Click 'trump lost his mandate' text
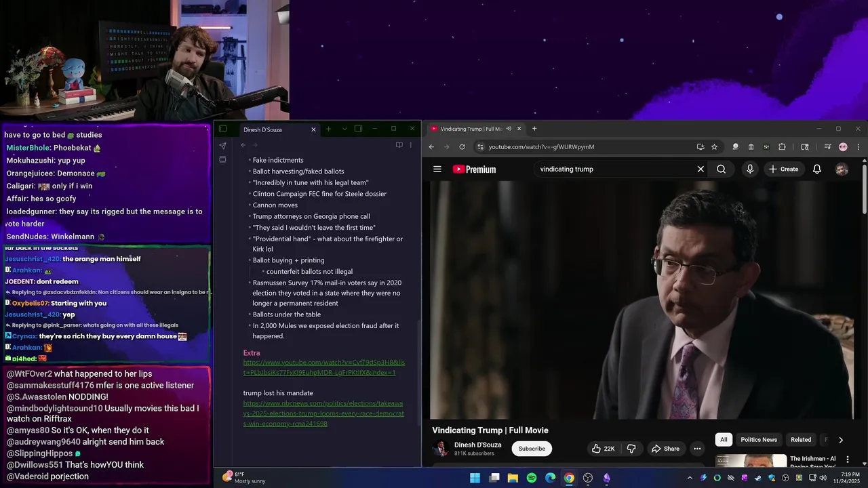 point(278,393)
